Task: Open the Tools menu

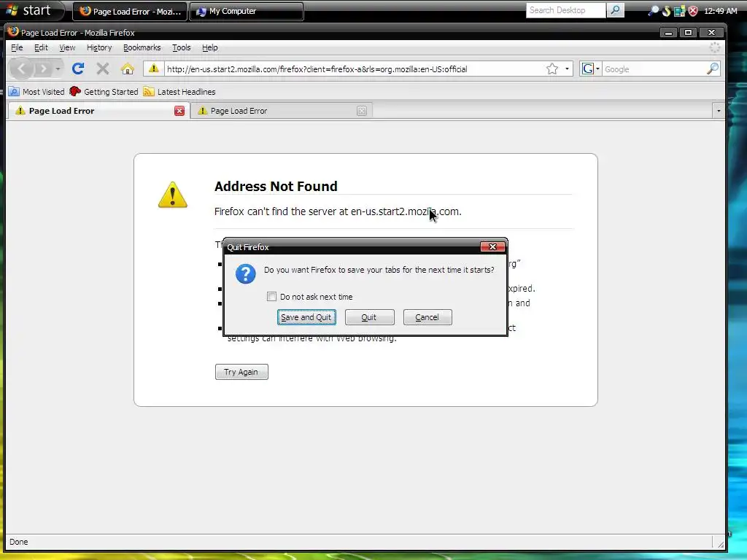Action: pos(181,47)
